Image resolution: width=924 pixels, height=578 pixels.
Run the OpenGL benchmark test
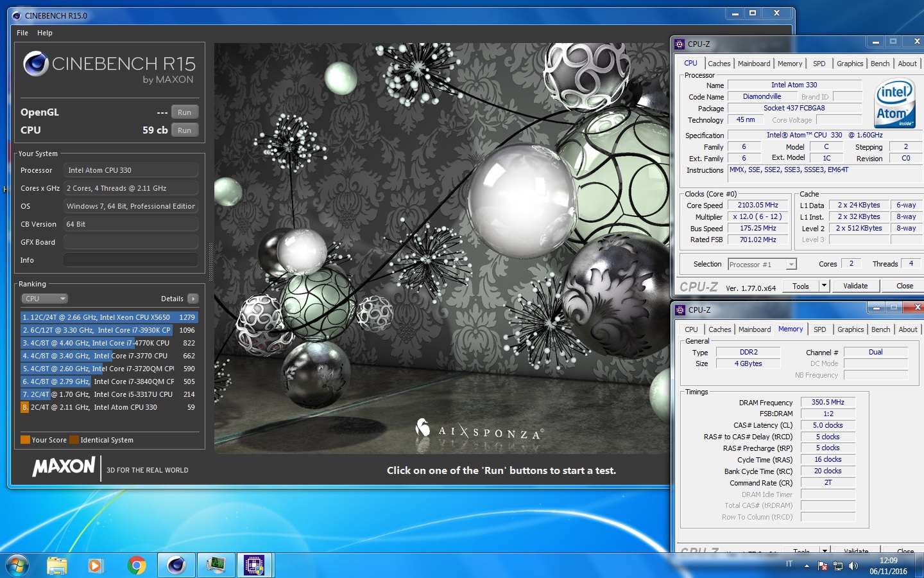pos(184,112)
